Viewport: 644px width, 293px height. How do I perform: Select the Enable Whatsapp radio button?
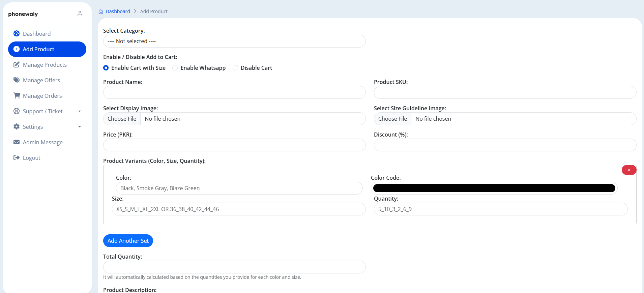tap(175, 68)
